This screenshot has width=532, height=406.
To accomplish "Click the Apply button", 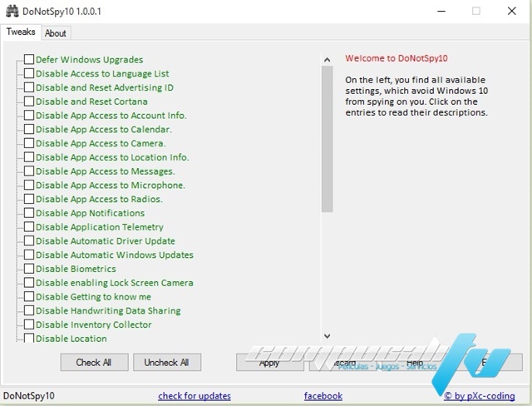I will [x=269, y=363].
